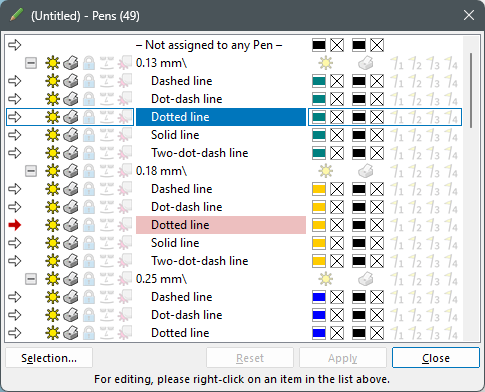Toggle printing for 0.13 mm Dot-dash line
The height and width of the screenshot is (392, 485).
pos(71,99)
